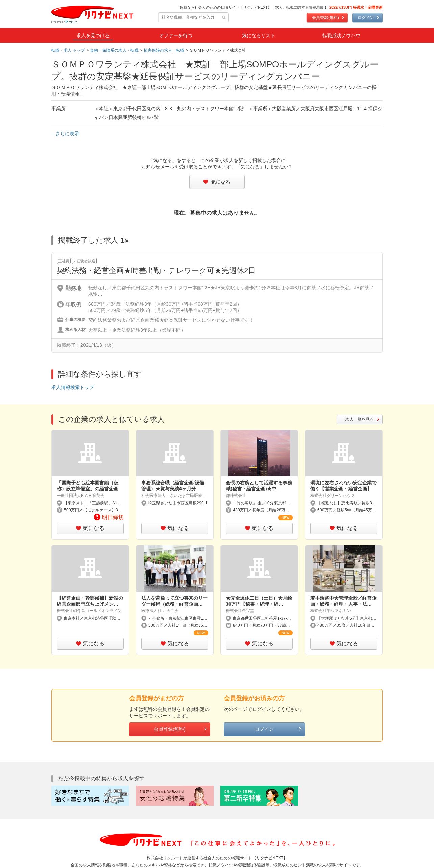Click the main 気になる heart button
The image size is (434, 868).
coord(217,182)
